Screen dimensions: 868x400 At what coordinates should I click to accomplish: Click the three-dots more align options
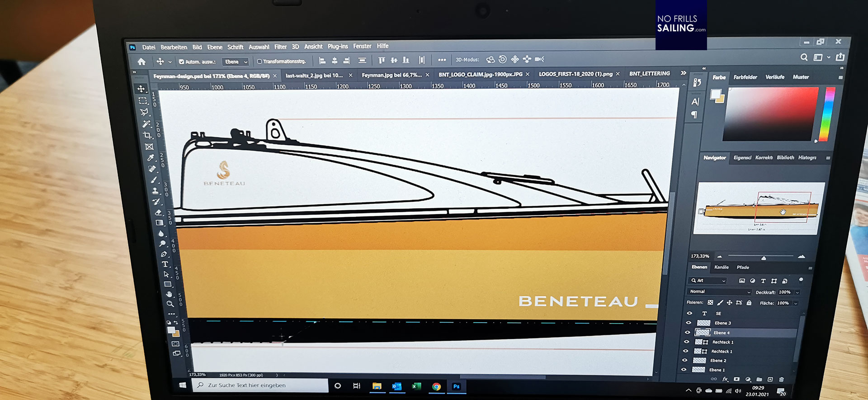pos(442,60)
